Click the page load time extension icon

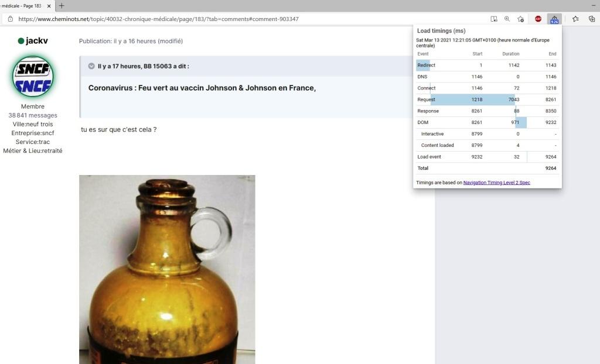[x=554, y=19]
